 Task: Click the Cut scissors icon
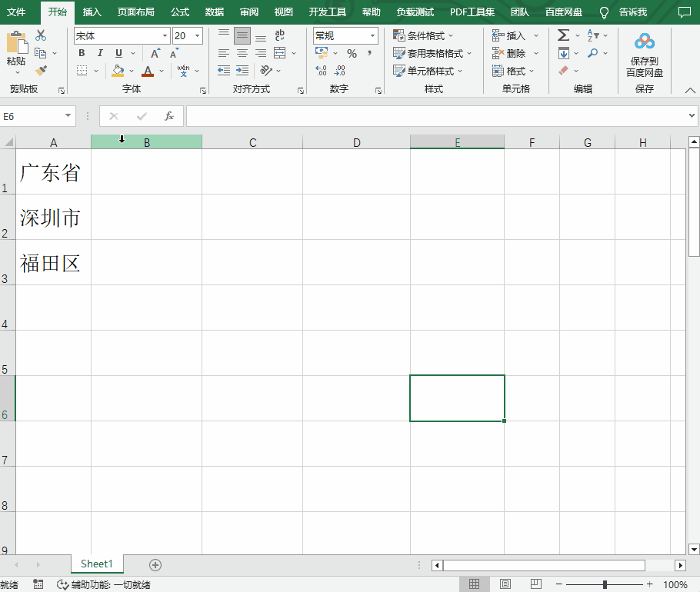(41, 35)
